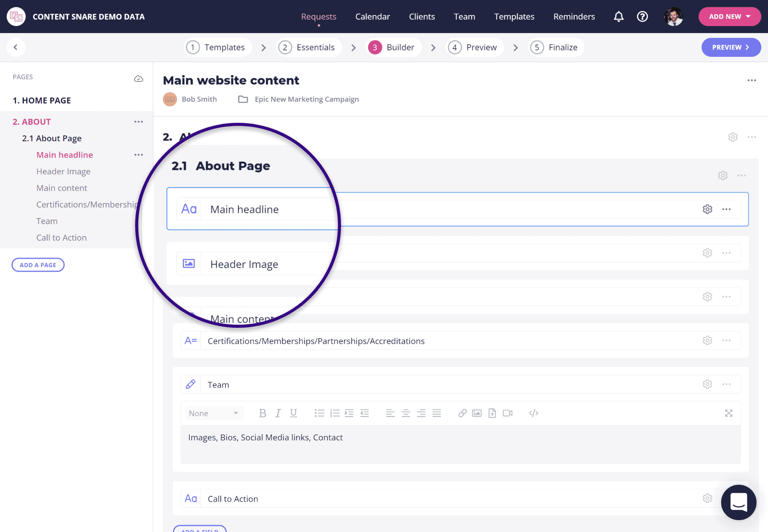
Task: Select Main content in the sidebar
Action: [62, 188]
